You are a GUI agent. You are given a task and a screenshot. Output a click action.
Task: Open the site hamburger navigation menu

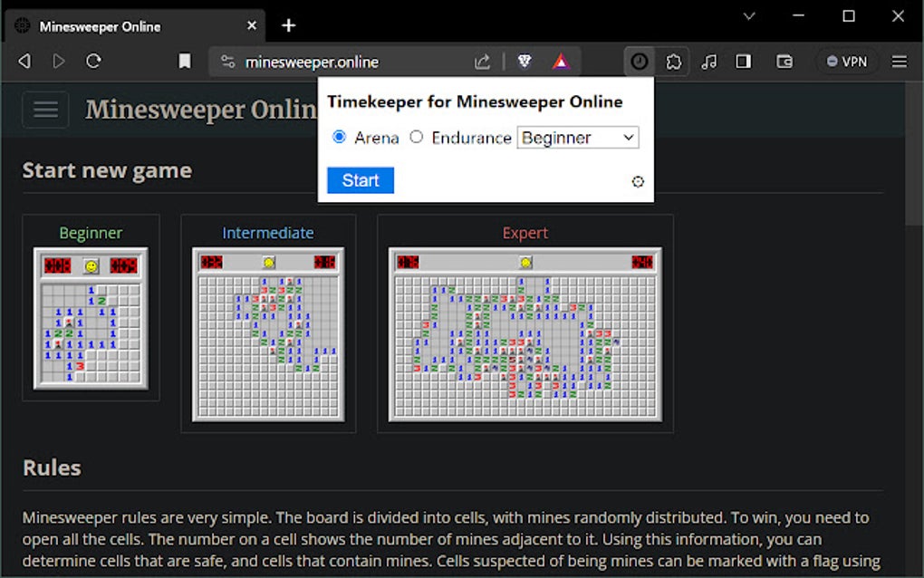point(45,110)
